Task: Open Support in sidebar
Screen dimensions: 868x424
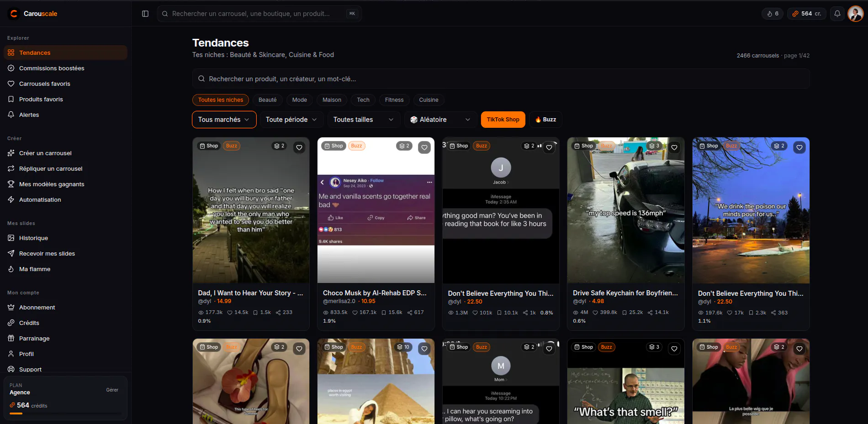Action: pyautogui.click(x=65, y=369)
